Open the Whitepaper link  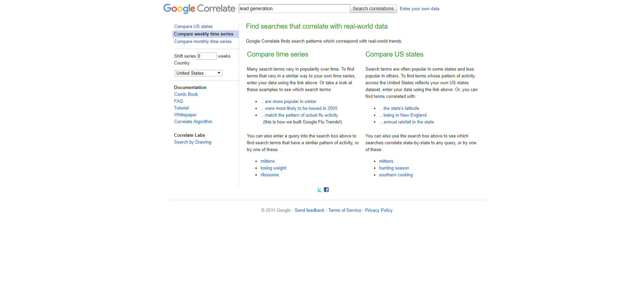(185, 115)
